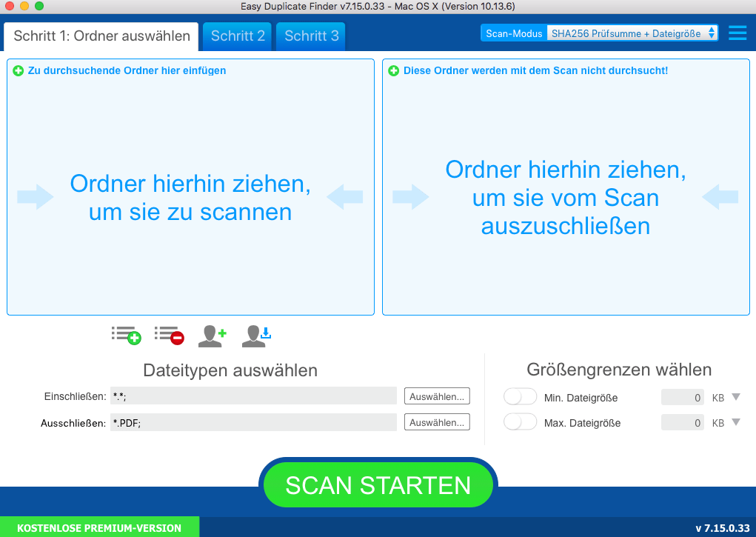Click the remove folder from list icon
This screenshot has height=537, width=756.
point(169,336)
